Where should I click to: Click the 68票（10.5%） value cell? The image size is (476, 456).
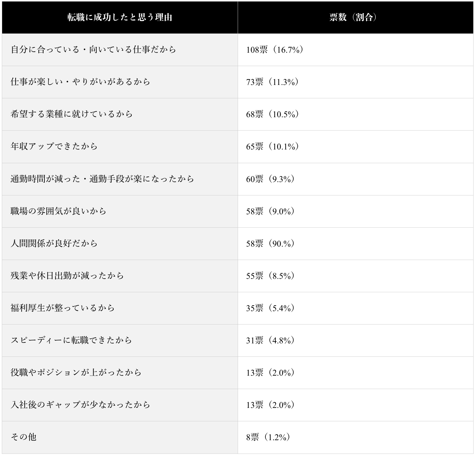[x=272, y=114]
